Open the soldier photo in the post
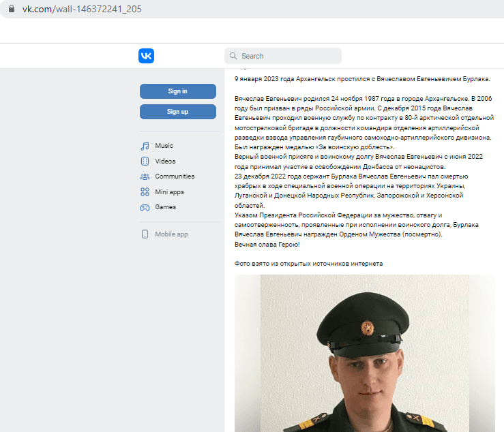The width and height of the screenshot is (504, 432). point(364,354)
